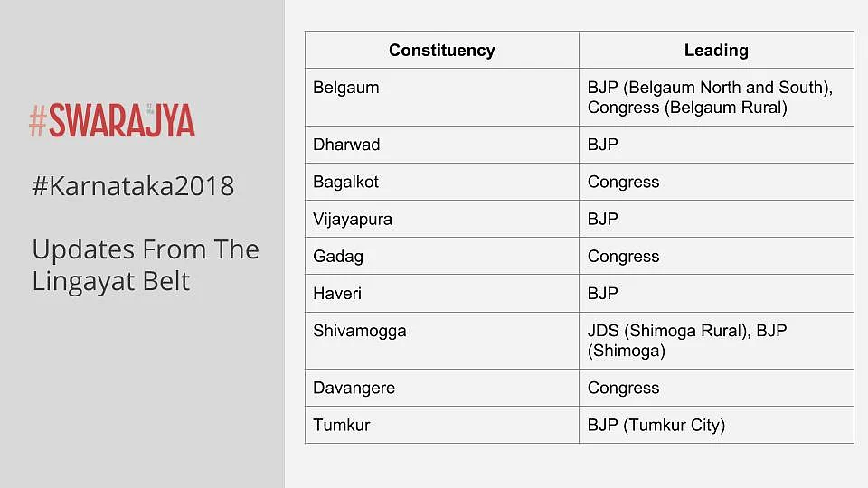
Task: Click the Vijayapura constituency cell
Action: [442, 219]
